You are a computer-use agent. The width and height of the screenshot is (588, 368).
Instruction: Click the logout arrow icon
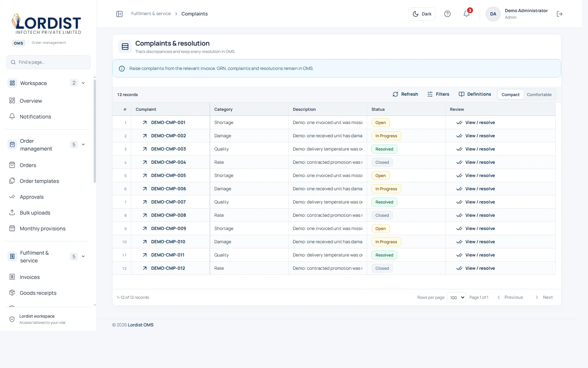coord(560,14)
